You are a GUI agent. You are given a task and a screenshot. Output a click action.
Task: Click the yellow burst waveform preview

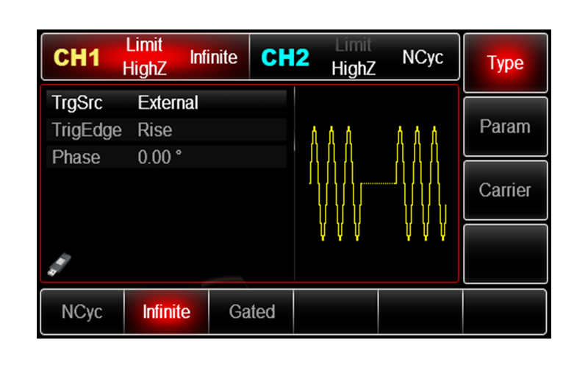[x=378, y=183]
